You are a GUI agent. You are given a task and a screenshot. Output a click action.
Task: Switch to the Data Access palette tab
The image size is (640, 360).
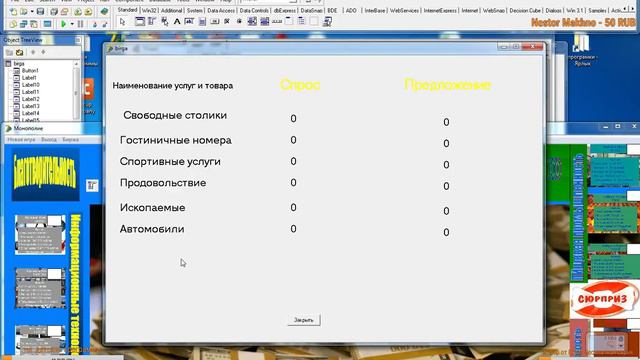point(221,10)
